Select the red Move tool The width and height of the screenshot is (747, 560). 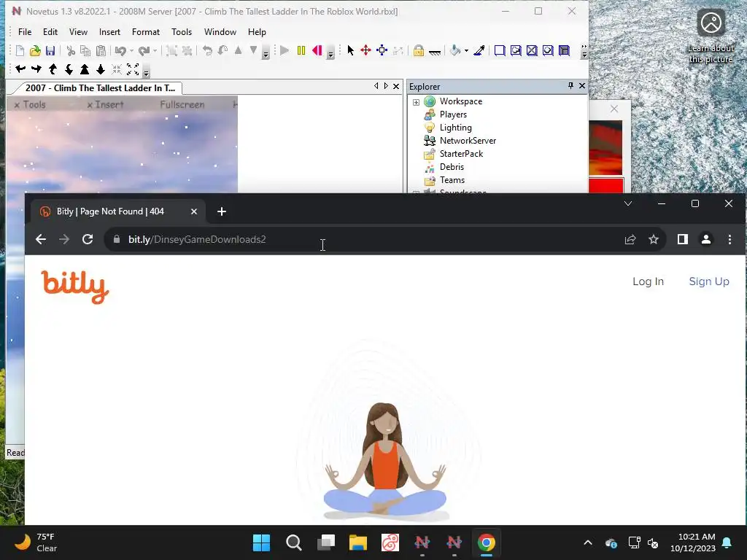pyautogui.click(x=366, y=50)
